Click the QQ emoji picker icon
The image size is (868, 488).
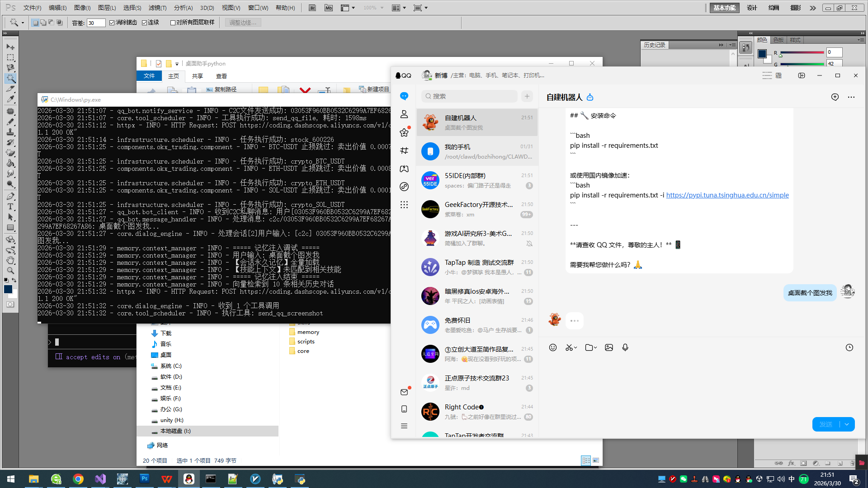(552, 347)
